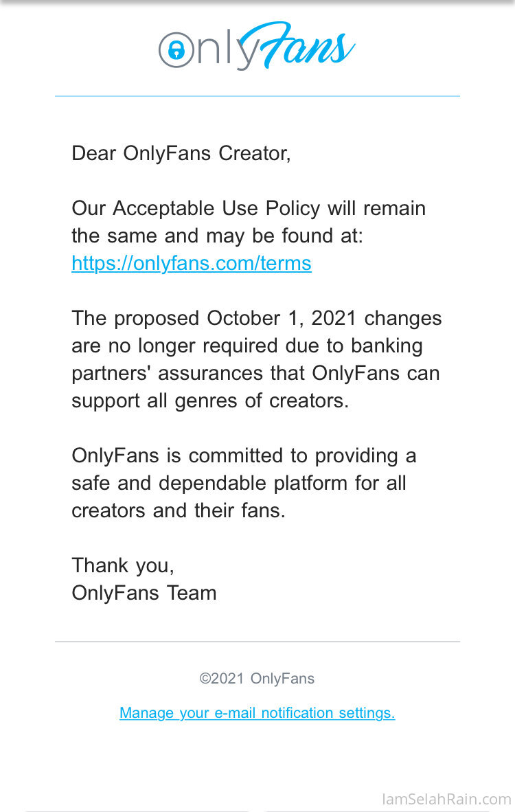Click the blue divider line under the logo

pos(257,96)
